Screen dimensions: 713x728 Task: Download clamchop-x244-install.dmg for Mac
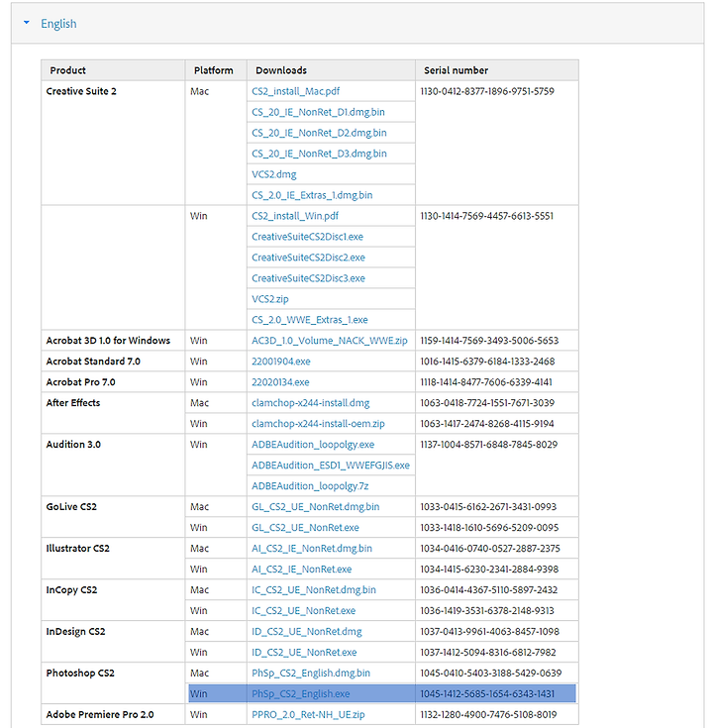pos(311,403)
